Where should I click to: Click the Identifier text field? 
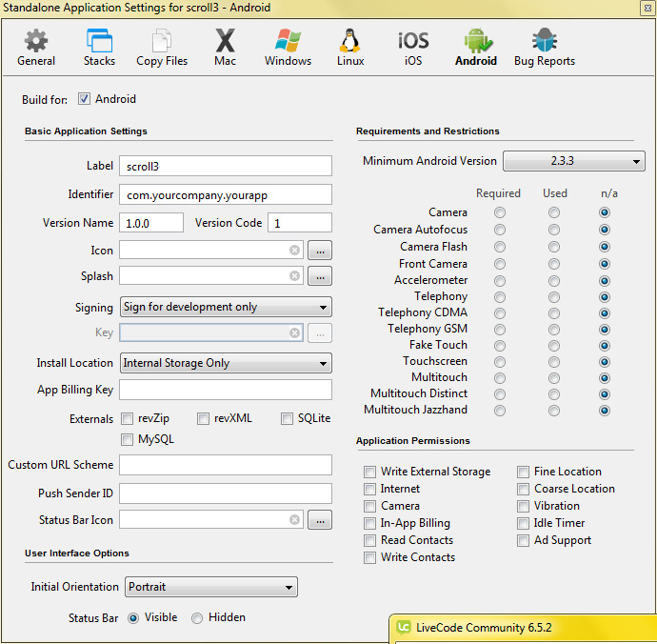coord(226,194)
